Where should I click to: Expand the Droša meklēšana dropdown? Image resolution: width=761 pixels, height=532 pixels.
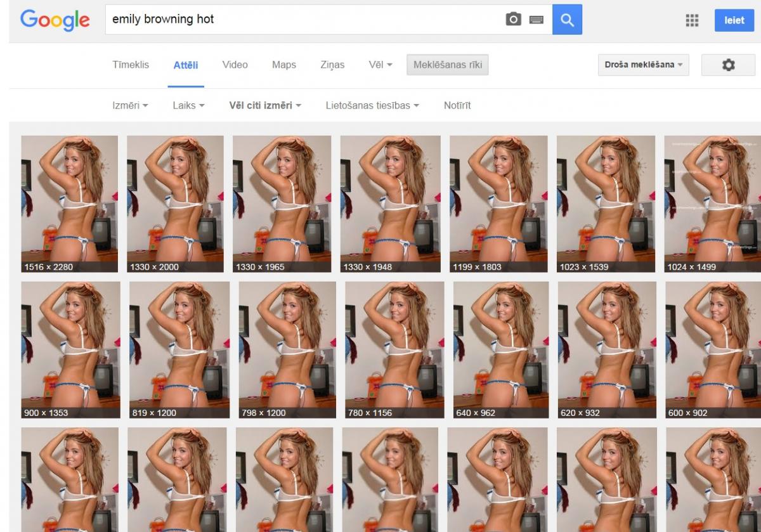tap(643, 65)
